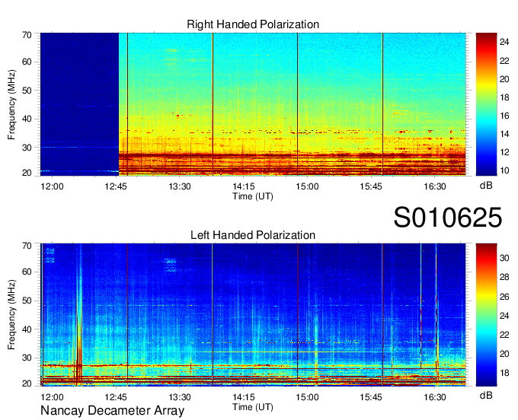Click the 13:30 tick under the left-handed plot
The height and width of the screenshot is (420, 518).
180,397
